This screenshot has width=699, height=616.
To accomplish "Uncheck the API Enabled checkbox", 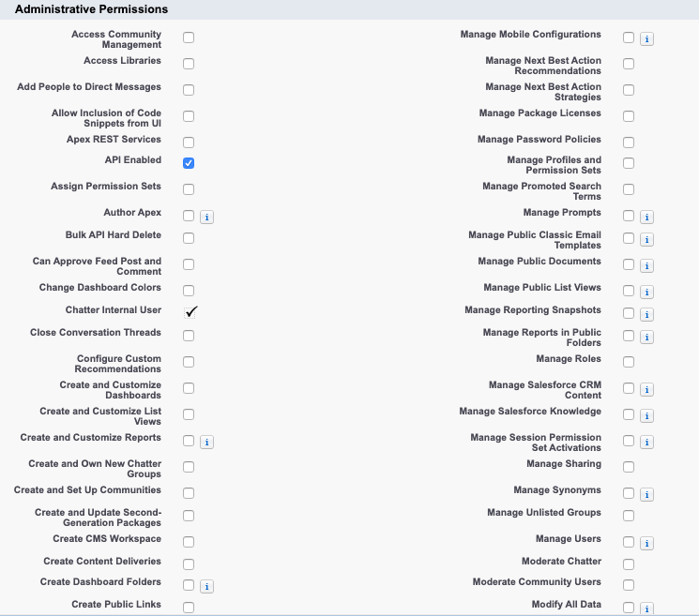I will 189,163.
